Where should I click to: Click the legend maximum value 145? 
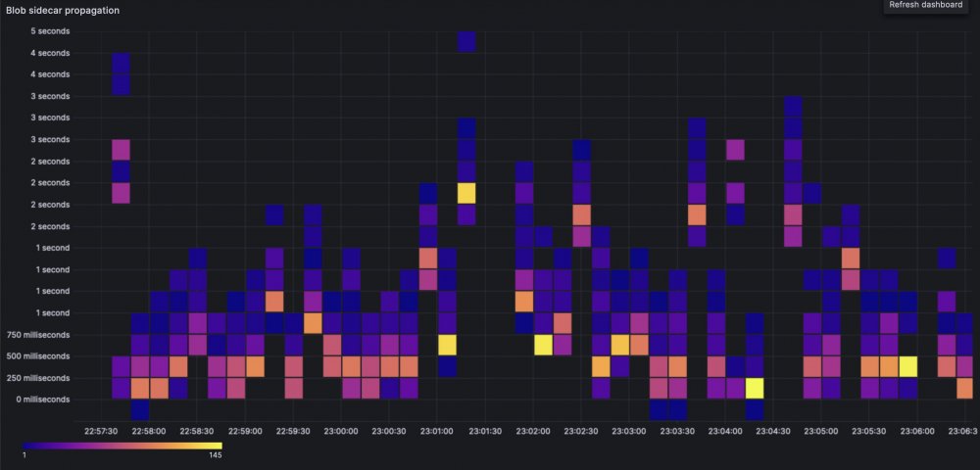215,455
